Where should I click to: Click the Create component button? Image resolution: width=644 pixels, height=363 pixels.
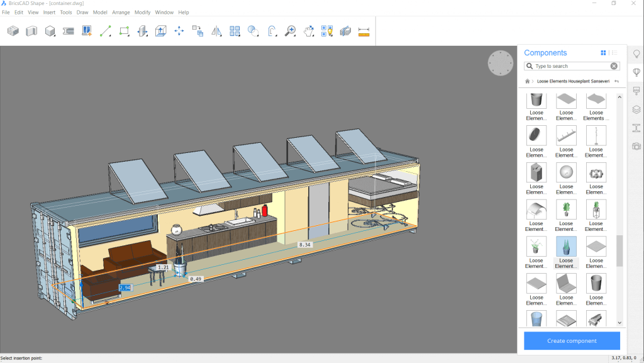tap(572, 340)
